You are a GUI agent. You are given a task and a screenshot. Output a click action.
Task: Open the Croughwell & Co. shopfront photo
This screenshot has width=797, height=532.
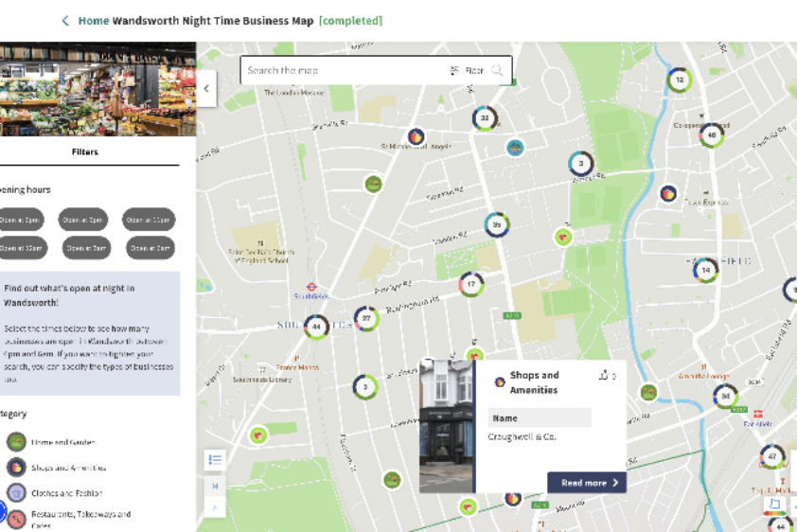[446, 426]
